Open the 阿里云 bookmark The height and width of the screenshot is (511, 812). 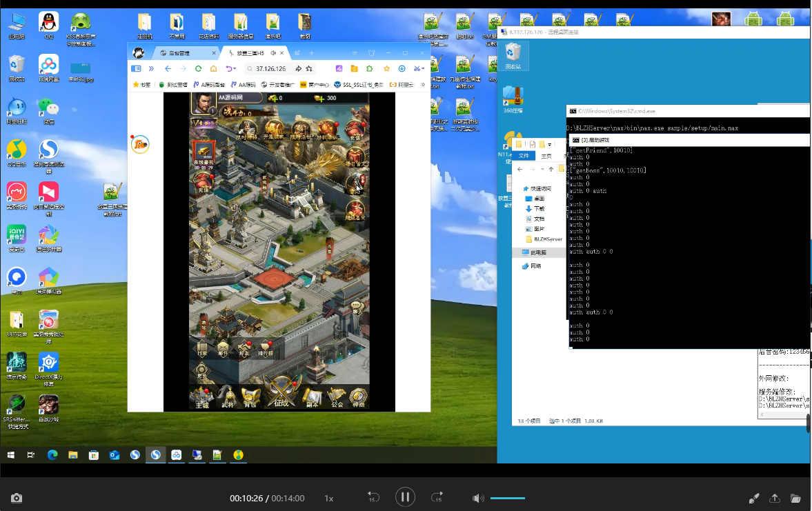[x=402, y=84]
